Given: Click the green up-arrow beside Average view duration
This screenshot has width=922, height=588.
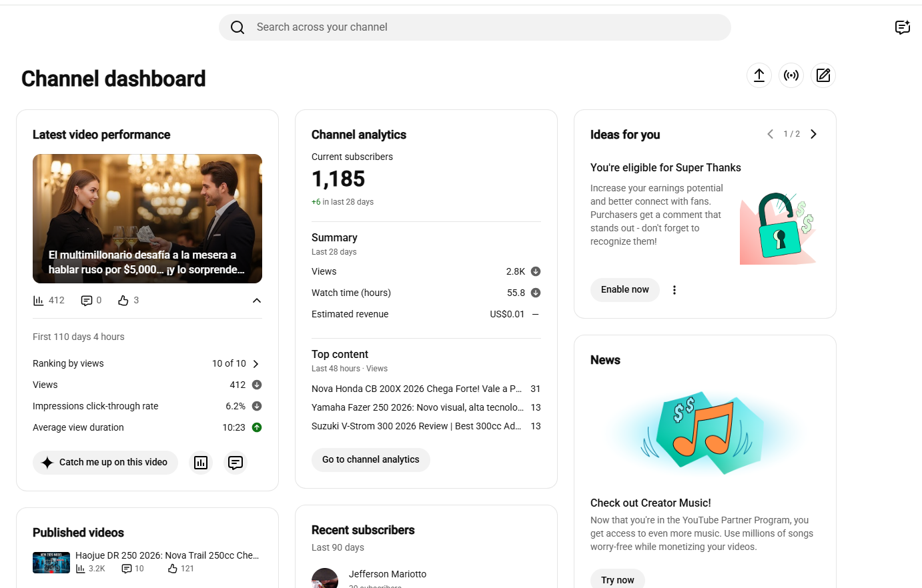Looking at the screenshot, I should pyautogui.click(x=257, y=427).
